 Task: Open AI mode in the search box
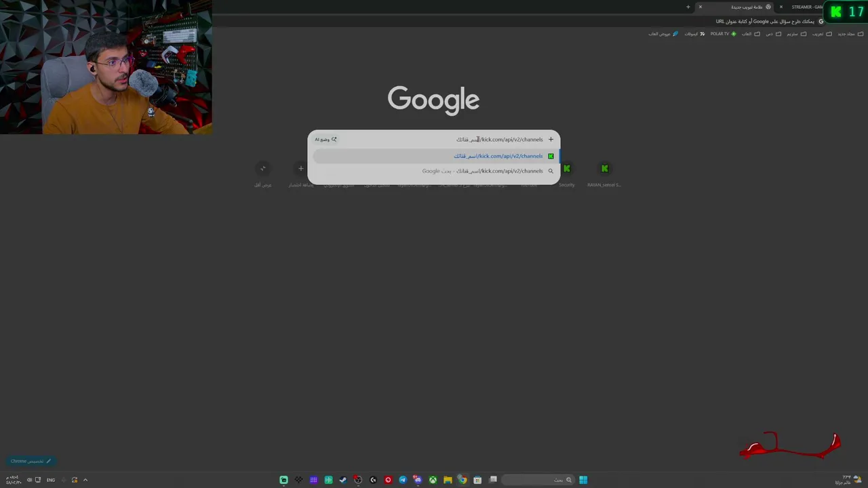(x=325, y=140)
